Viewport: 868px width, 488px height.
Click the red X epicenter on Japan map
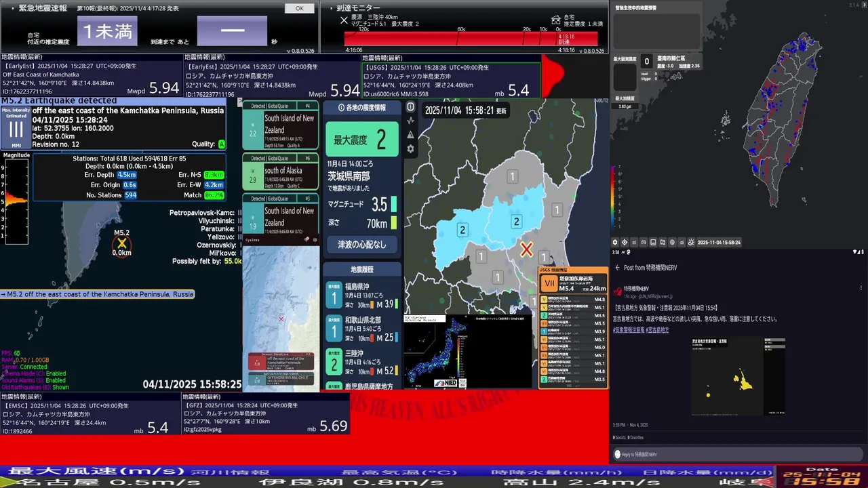(x=526, y=249)
